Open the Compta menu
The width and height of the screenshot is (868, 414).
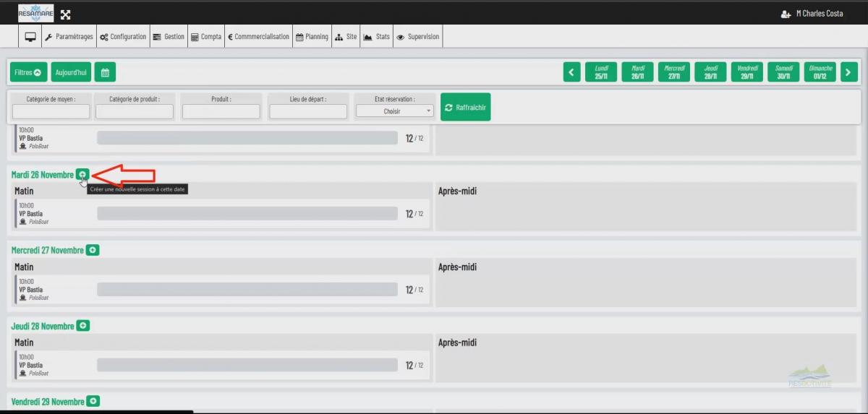coord(206,37)
